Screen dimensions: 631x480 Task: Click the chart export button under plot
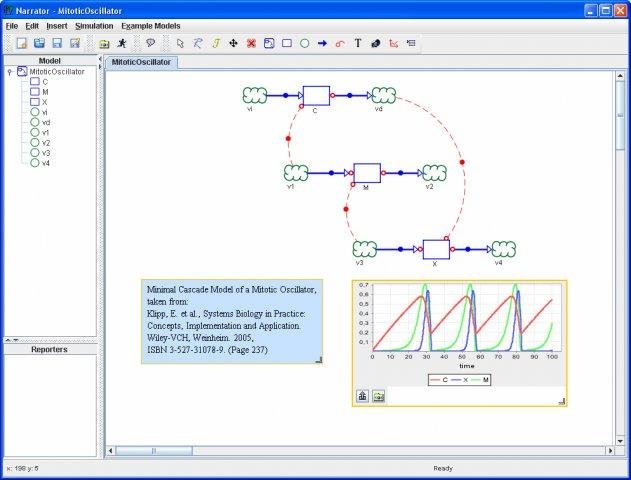[362, 396]
